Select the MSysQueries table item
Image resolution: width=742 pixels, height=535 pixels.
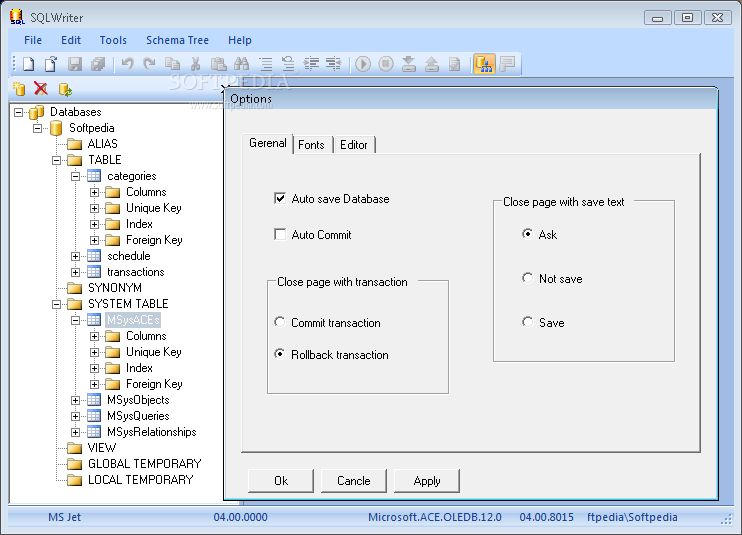coord(138,416)
